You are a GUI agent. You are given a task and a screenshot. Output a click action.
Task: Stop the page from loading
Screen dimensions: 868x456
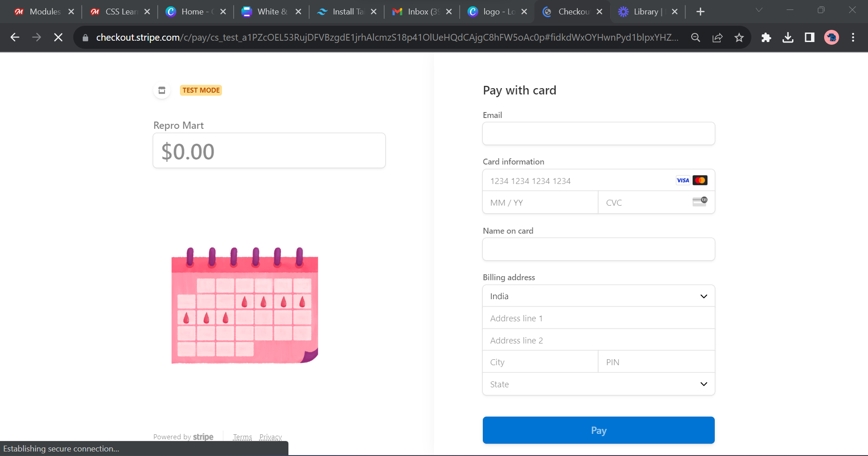[x=58, y=38]
